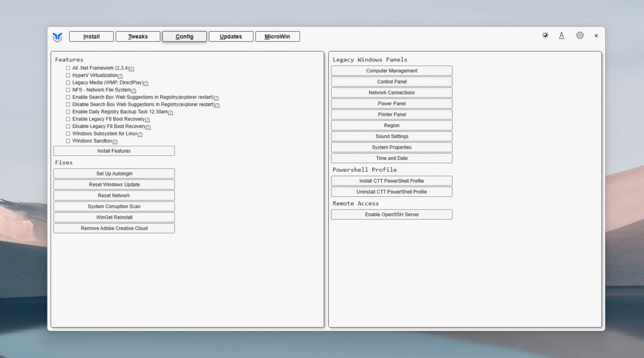
Task: Click Install CTT PowerShell Profile
Action: coord(392,181)
